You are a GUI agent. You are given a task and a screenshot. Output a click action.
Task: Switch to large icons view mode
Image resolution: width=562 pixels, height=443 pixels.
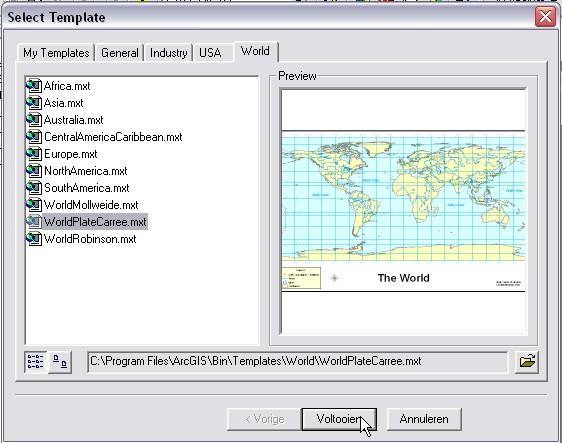pyautogui.click(x=60, y=362)
